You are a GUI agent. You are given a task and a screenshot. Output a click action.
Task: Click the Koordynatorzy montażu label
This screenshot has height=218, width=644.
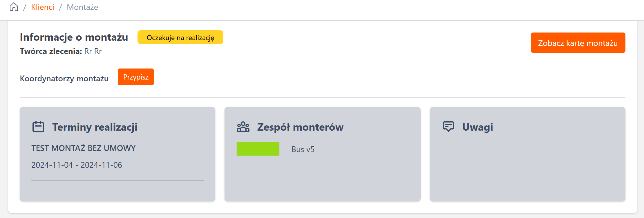(64, 78)
